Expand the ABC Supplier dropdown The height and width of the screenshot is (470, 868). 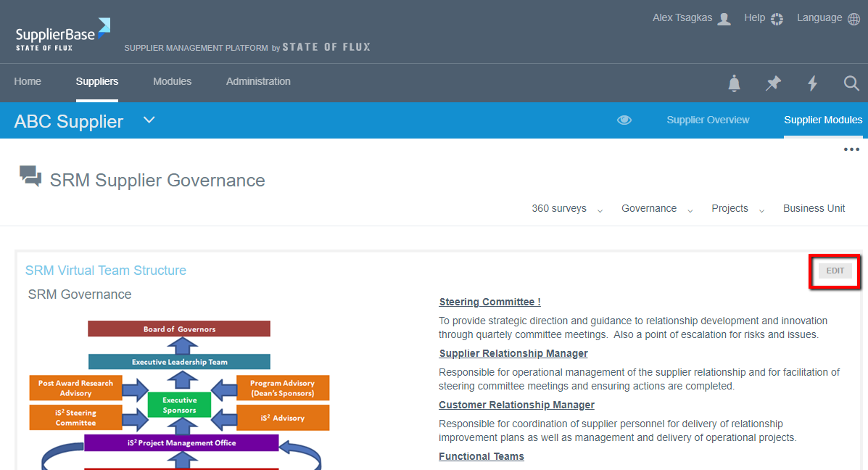[149, 120]
